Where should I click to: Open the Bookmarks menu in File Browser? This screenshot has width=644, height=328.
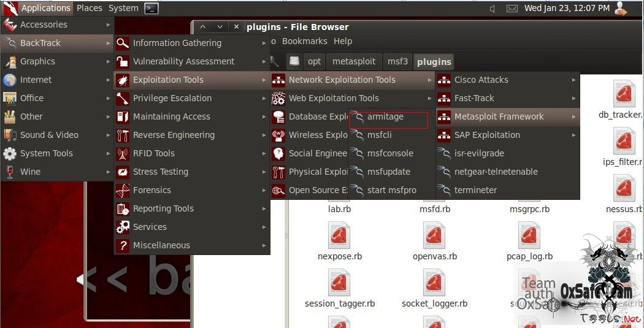(x=305, y=41)
